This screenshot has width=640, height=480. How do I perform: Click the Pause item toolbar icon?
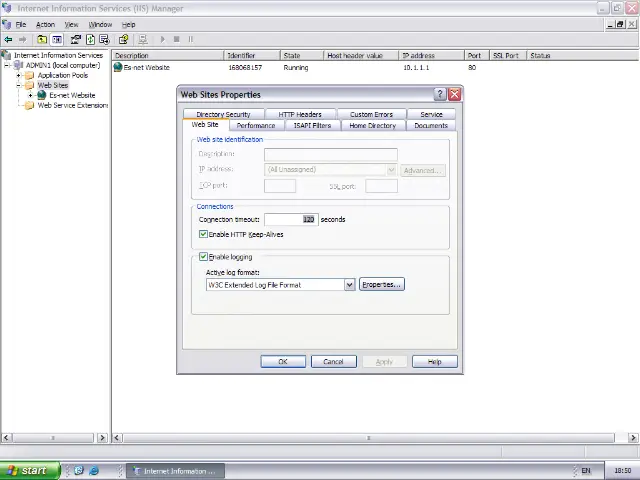tap(190, 40)
